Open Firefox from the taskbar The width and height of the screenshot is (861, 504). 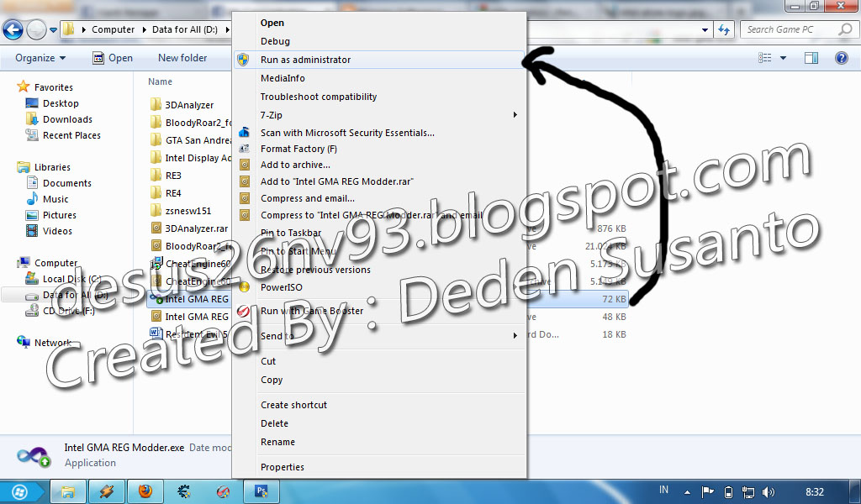pyautogui.click(x=145, y=491)
